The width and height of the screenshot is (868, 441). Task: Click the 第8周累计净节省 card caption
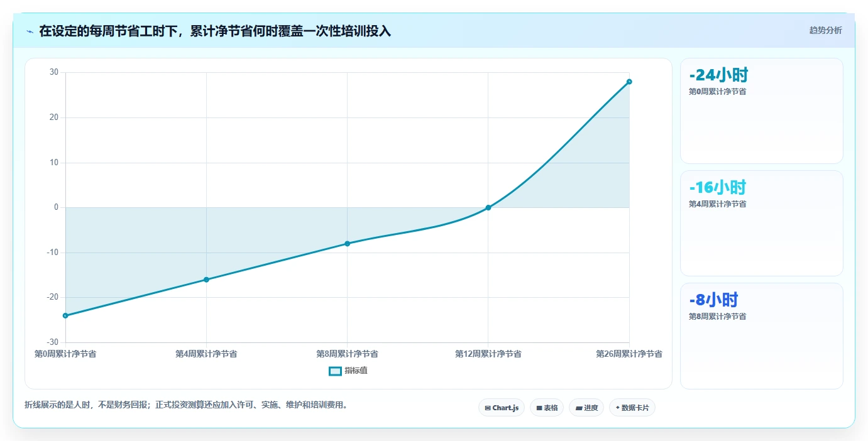click(717, 317)
